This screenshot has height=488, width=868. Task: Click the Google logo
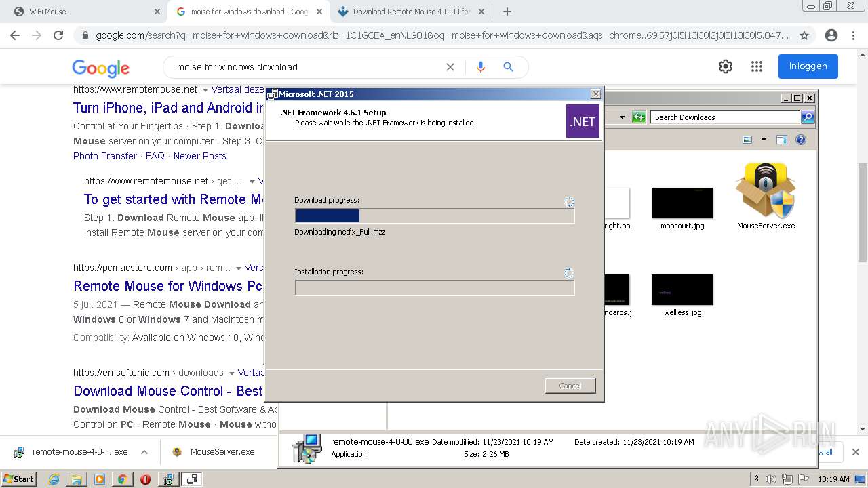(100, 67)
